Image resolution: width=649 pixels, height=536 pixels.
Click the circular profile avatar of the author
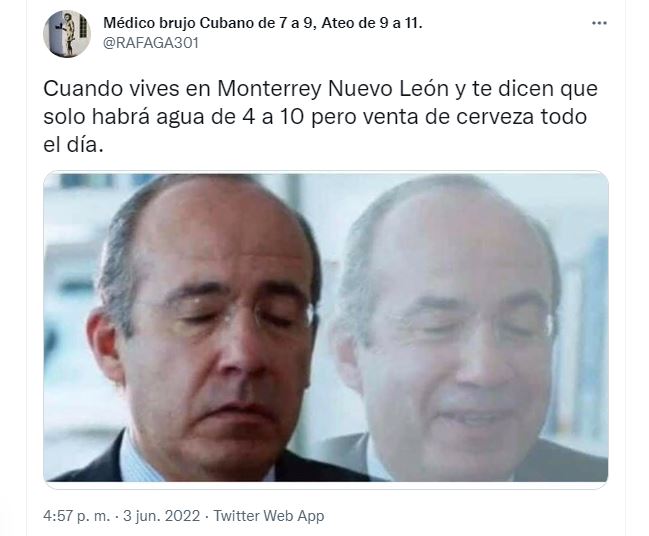(67, 34)
